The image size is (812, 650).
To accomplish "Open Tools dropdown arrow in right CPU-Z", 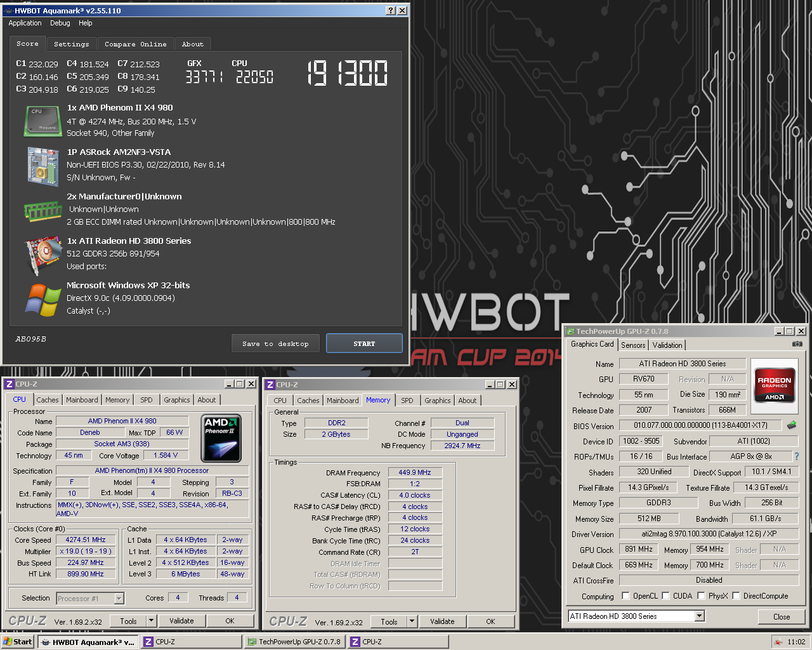I will pos(412,621).
